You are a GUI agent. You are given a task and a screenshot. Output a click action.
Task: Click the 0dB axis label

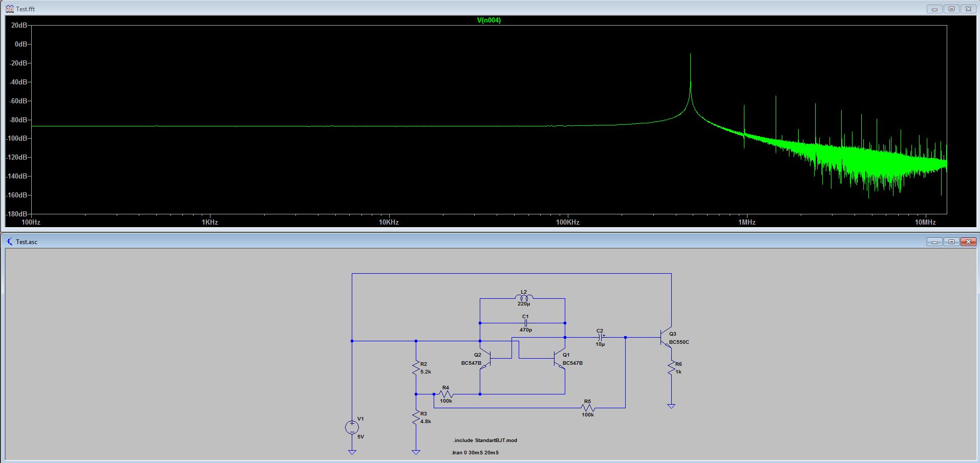pos(21,44)
